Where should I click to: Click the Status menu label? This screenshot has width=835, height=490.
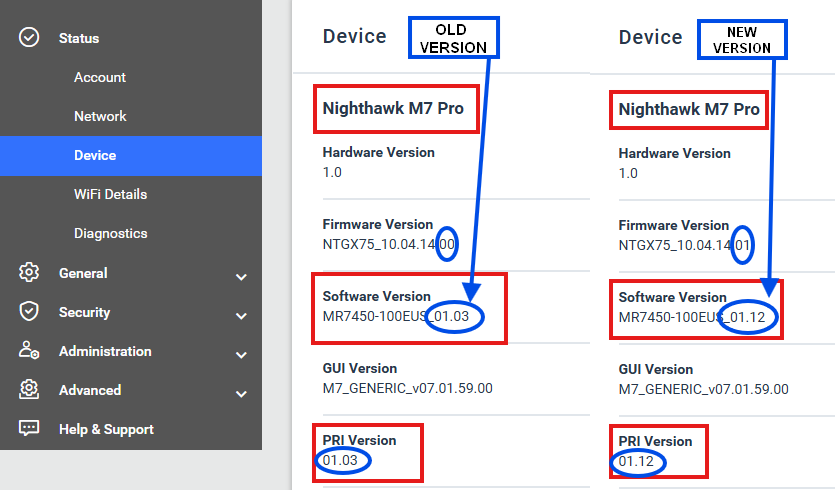tap(79, 38)
